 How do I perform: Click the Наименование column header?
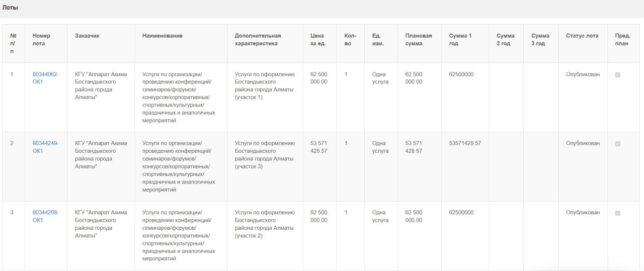[162, 36]
